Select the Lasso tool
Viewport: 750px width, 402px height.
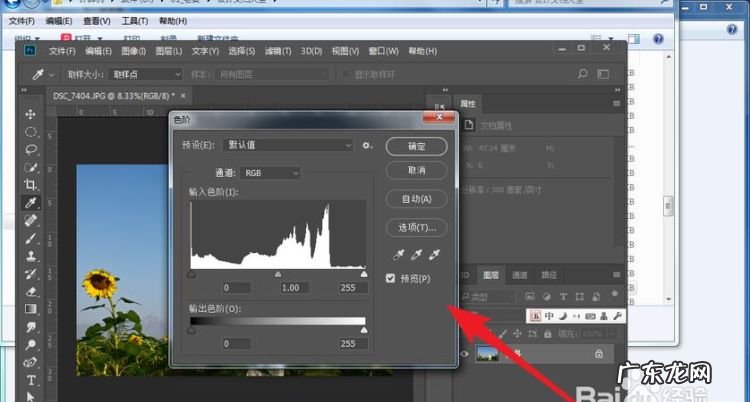click(x=31, y=150)
